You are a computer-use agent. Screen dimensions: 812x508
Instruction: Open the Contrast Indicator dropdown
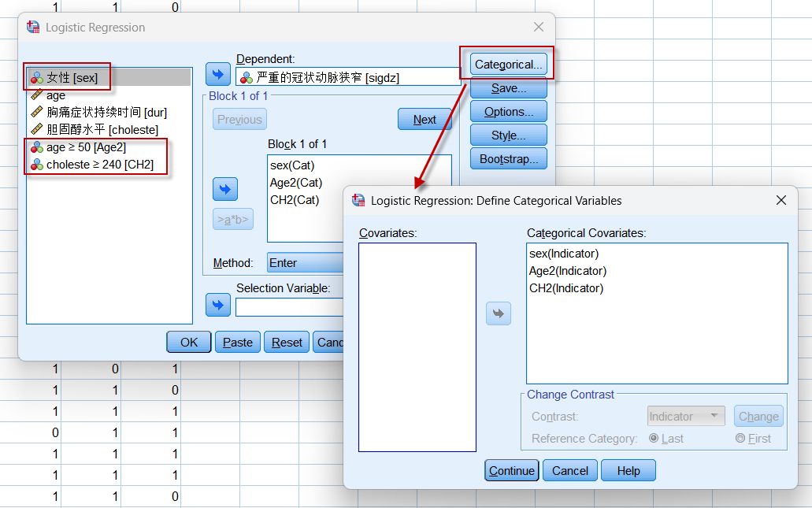tap(686, 417)
